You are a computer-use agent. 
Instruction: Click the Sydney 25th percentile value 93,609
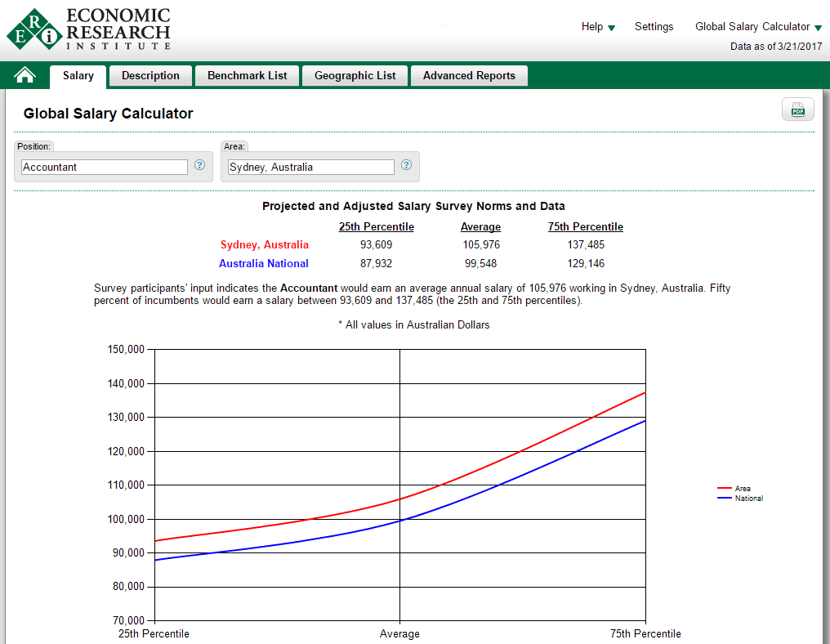pyautogui.click(x=377, y=244)
